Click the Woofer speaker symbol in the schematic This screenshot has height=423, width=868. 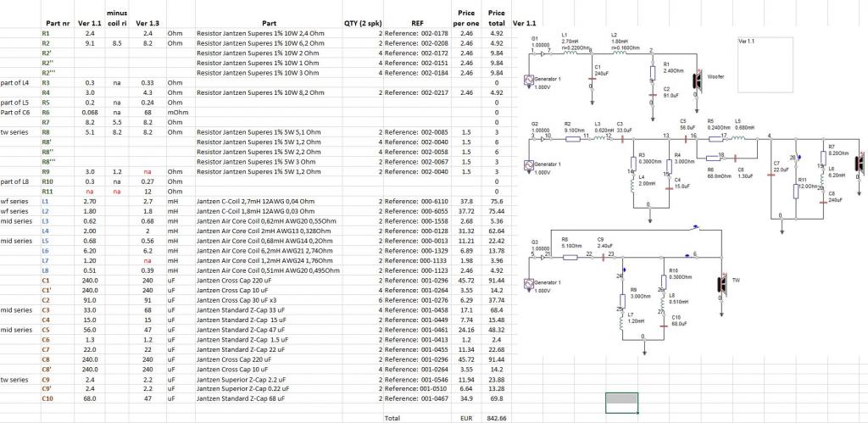(697, 79)
